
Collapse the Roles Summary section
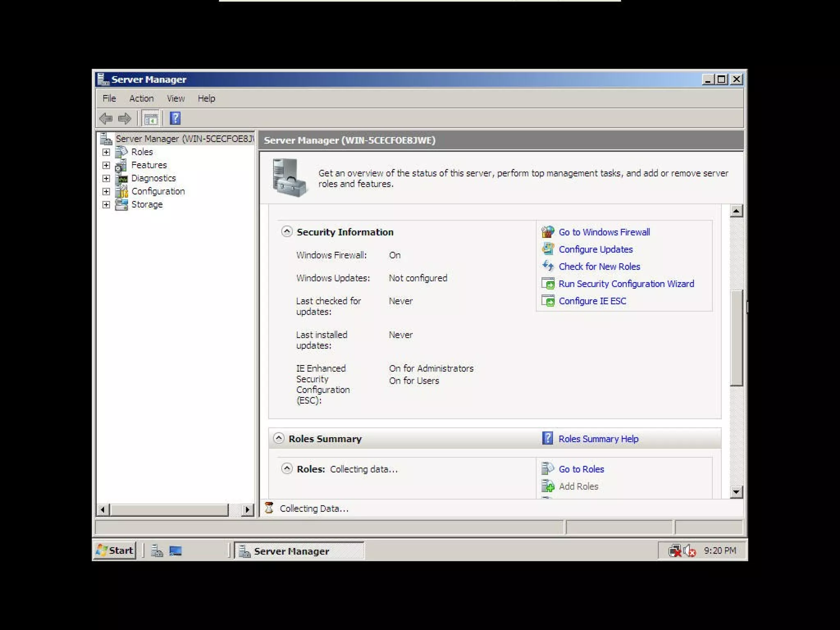click(278, 438)
